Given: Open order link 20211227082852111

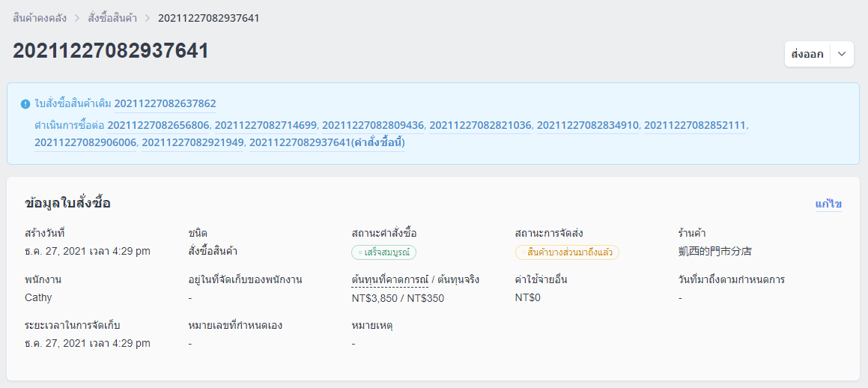Looking at the screenshot, I should [x=695, y=126].
